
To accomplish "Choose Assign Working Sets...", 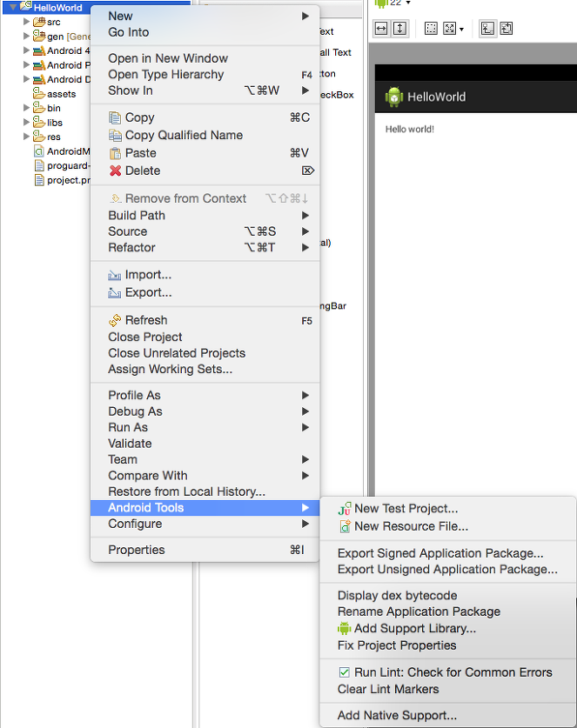I will click(205, 369).
